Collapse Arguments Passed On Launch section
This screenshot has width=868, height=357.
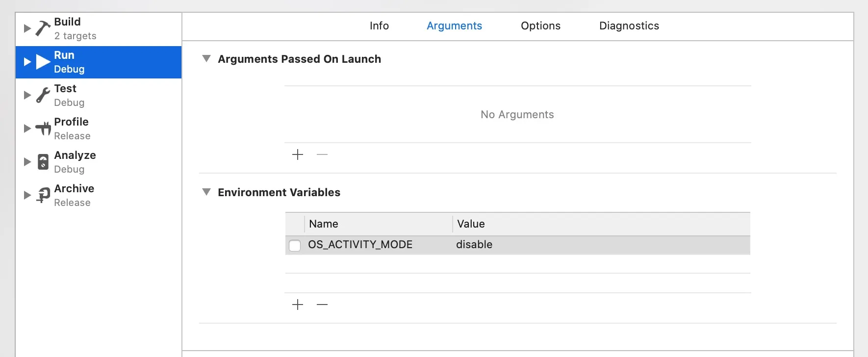coord(206,59)
